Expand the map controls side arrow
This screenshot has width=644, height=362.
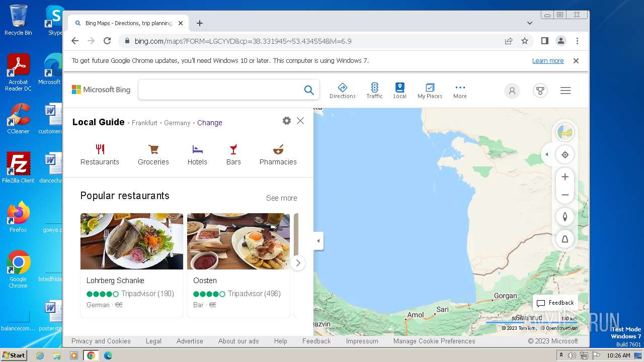pos(546,154)
